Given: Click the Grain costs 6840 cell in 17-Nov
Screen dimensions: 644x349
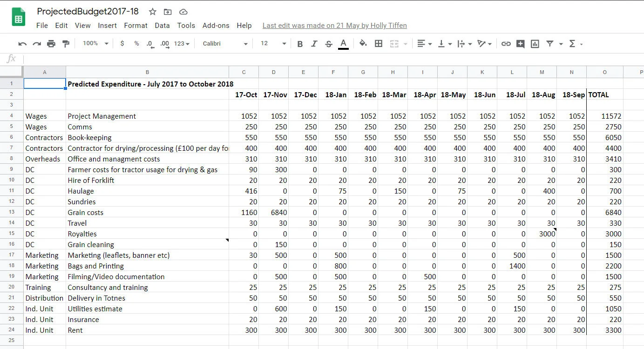Looking at the screenshot, I should [x=273, y=213].
